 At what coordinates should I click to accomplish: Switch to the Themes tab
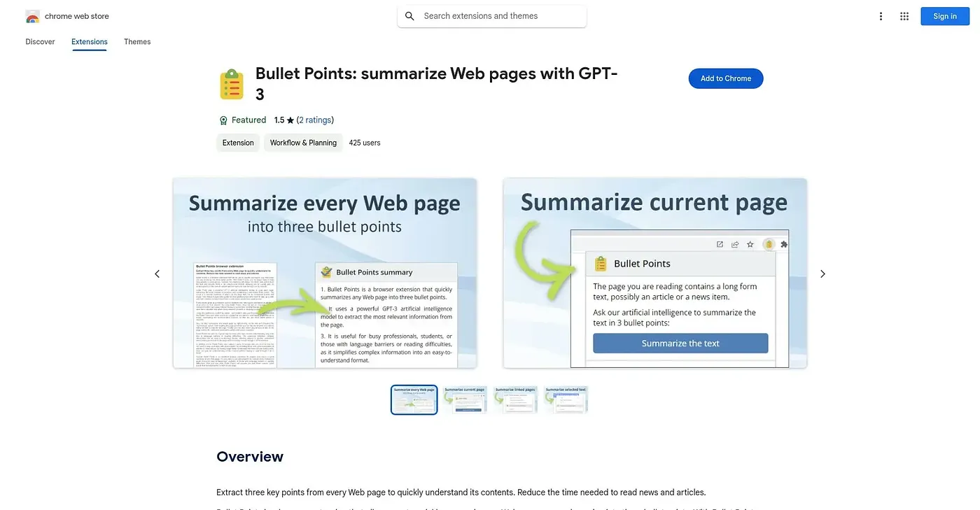coord(137,42)
